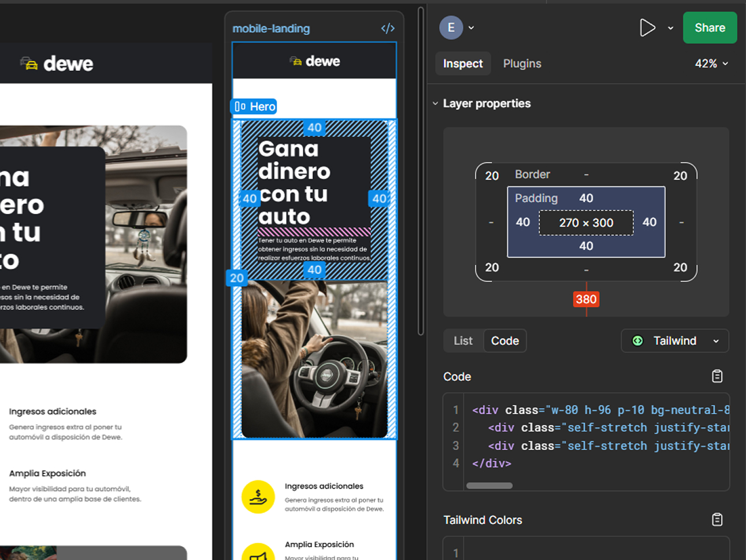Open the 42% zoom dropdown
Viewport: 746px width, 560px height.
point(711,64)
